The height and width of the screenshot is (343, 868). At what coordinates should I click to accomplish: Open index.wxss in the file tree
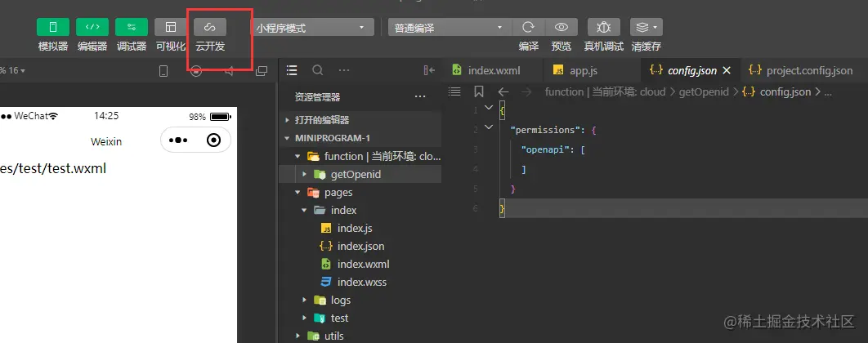[x=360, y=282]
